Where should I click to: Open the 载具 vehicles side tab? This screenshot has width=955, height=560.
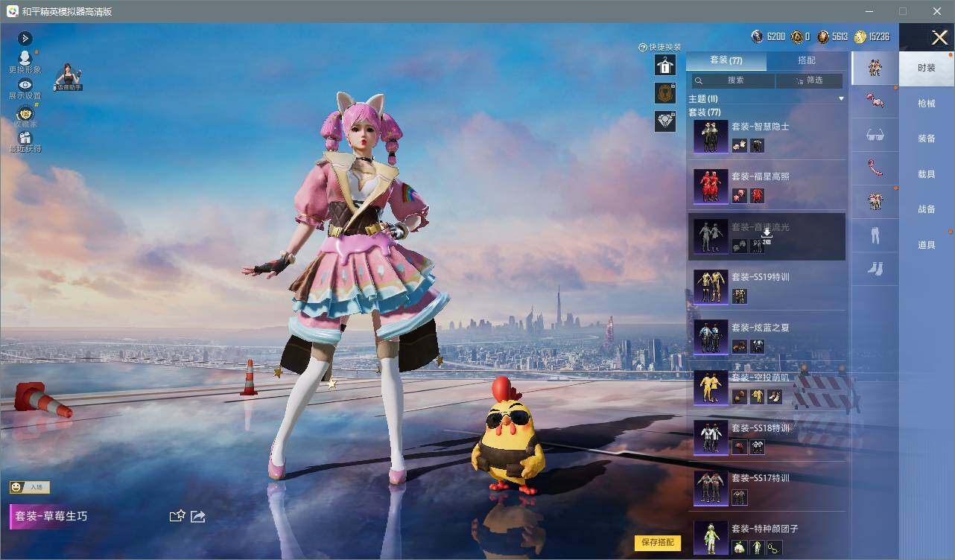(x=927, y=174)
